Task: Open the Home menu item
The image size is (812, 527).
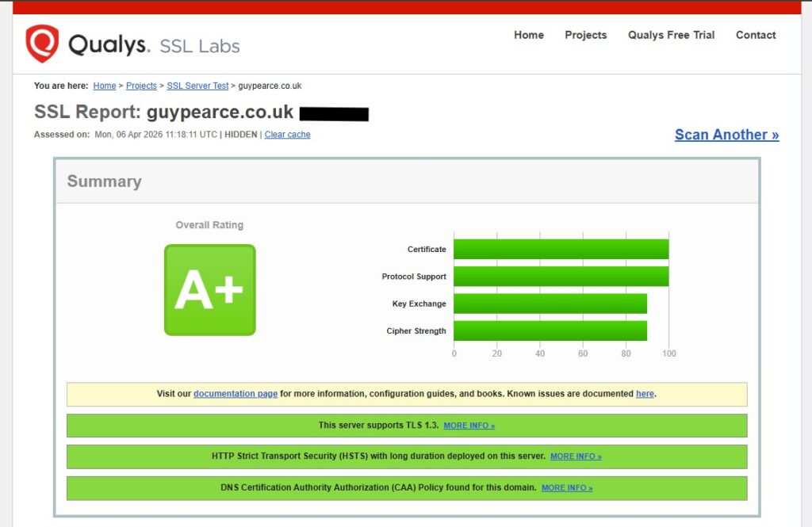Action: [529, 35]
